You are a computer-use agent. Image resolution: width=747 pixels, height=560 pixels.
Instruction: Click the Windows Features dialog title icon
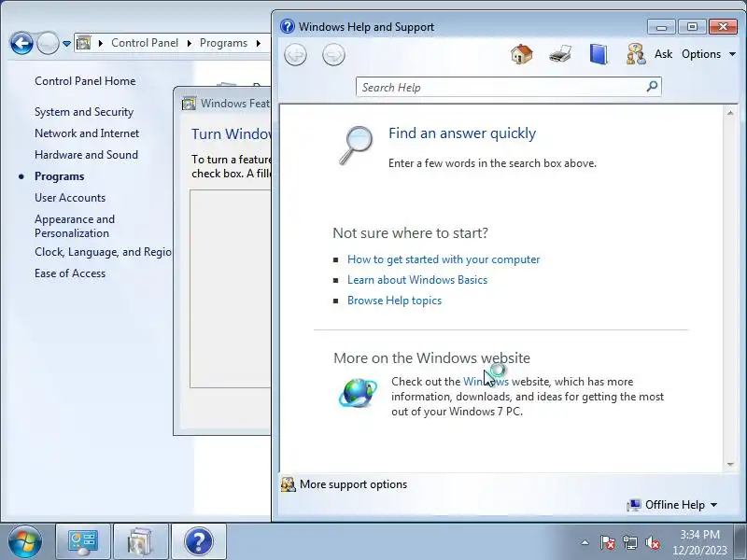[x=190, y=104]
